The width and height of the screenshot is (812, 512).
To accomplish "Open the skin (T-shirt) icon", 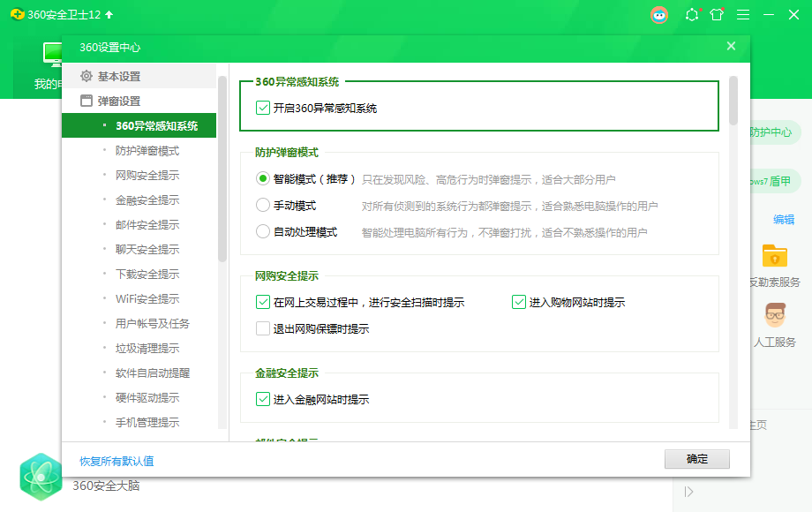I will coord(717,15).
